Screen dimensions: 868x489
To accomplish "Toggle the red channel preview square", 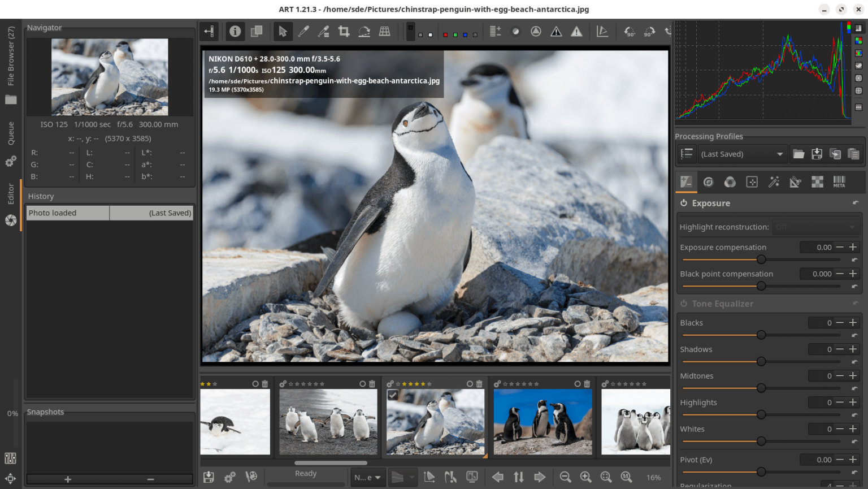I will click(445, 35).
